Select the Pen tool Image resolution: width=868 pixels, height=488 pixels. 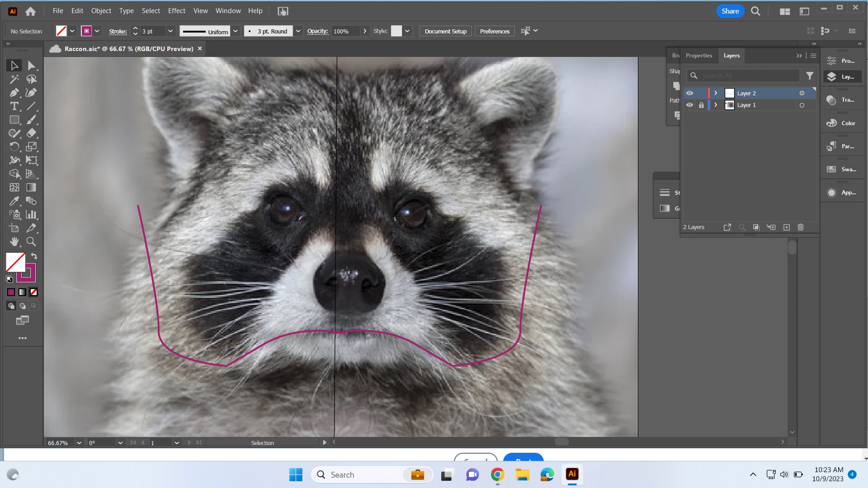coord(14,93)
